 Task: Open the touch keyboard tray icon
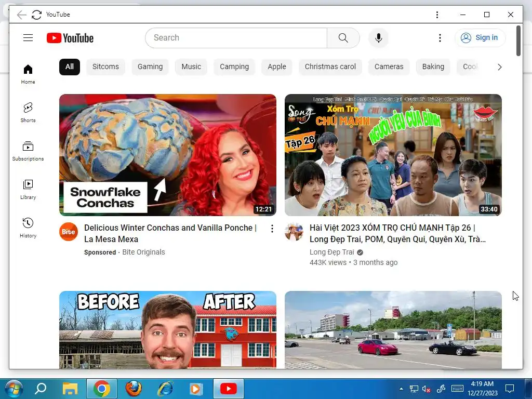click(x=457, y=389)
